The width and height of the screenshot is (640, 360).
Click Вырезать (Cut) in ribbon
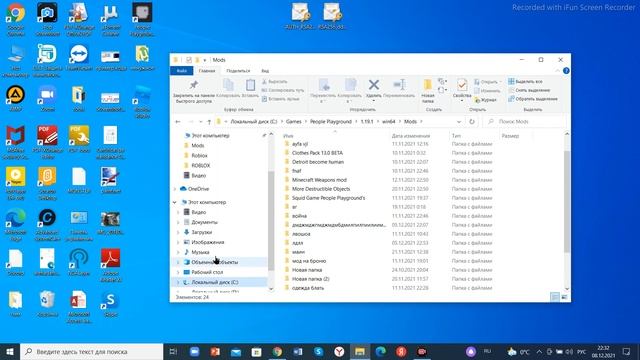[x=275, y=82]
